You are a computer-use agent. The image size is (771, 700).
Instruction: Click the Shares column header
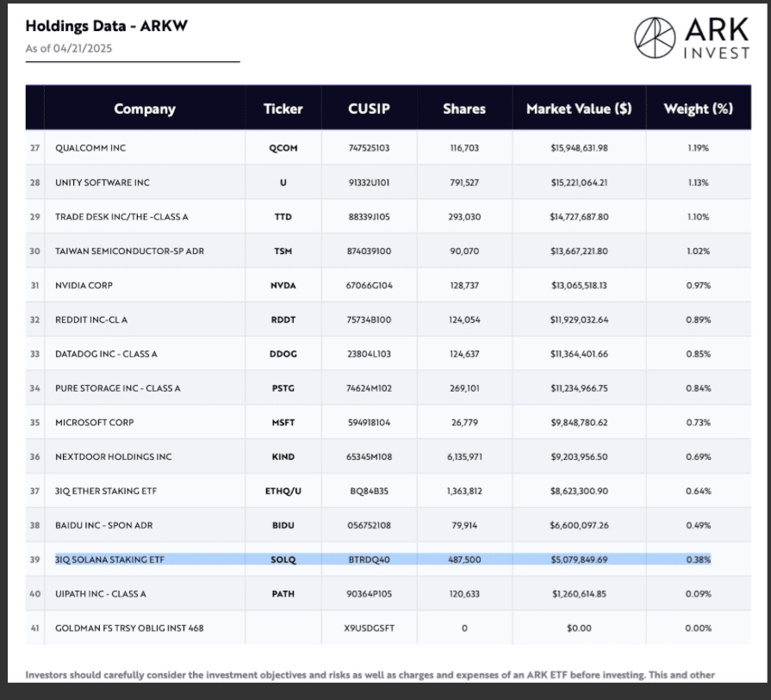(x=464, y=108)
